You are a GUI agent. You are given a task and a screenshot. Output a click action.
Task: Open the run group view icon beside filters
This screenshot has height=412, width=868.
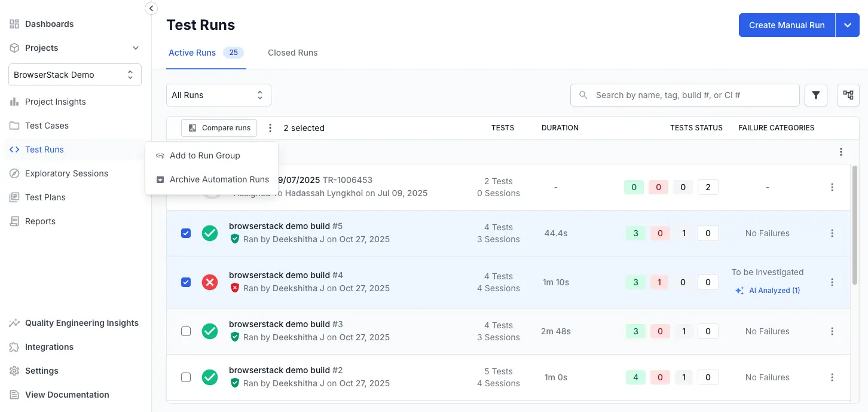[848, 94]
